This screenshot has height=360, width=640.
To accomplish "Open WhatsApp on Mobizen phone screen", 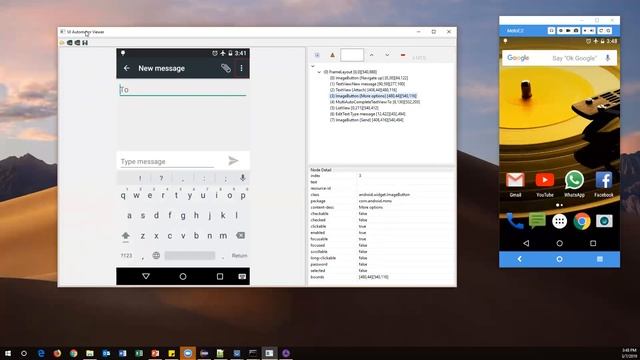I will (574, 180).
